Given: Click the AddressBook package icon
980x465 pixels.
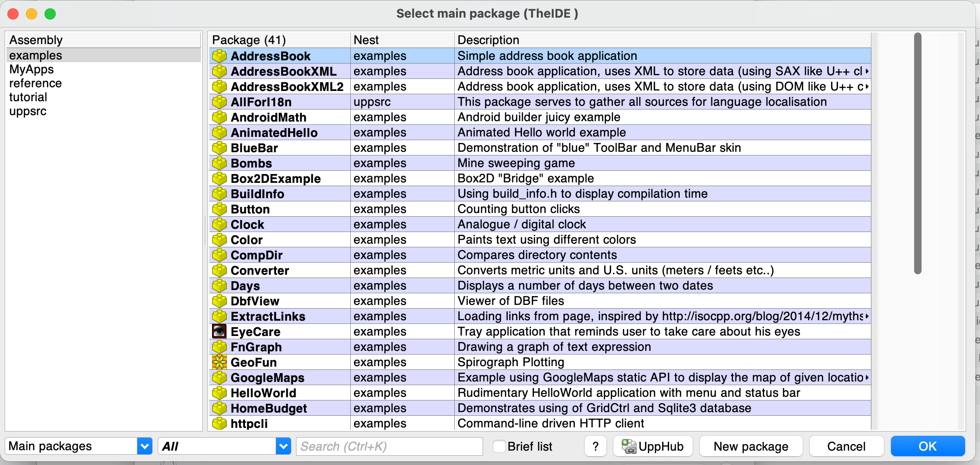Looking at the screenshot, I should coord(219,56).
